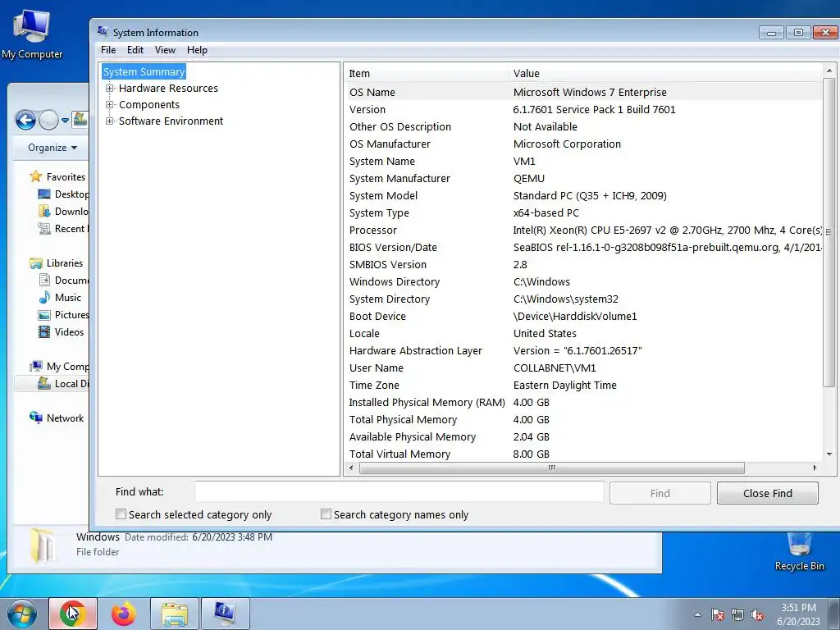Viewport: 840px width, 630px height.
Task: Select My Computer in Explorer sidebar
Action: (x=59, y=367)
